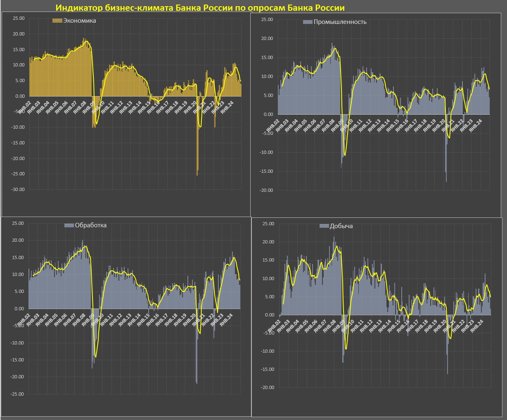The height and width of the screenshot is (420, 507).
Task: Click the Добыча legend color swatch
Action: 324,226
